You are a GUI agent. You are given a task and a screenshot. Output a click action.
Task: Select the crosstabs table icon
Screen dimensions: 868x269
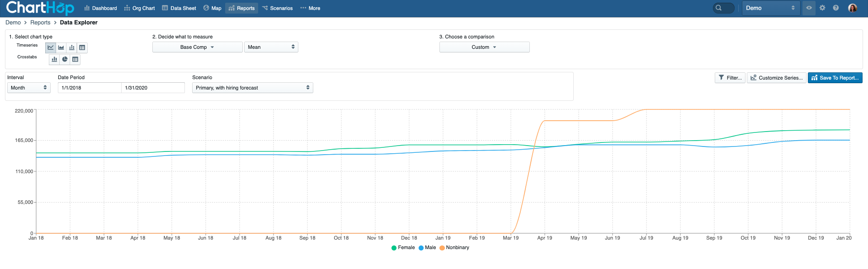(75, 59)
